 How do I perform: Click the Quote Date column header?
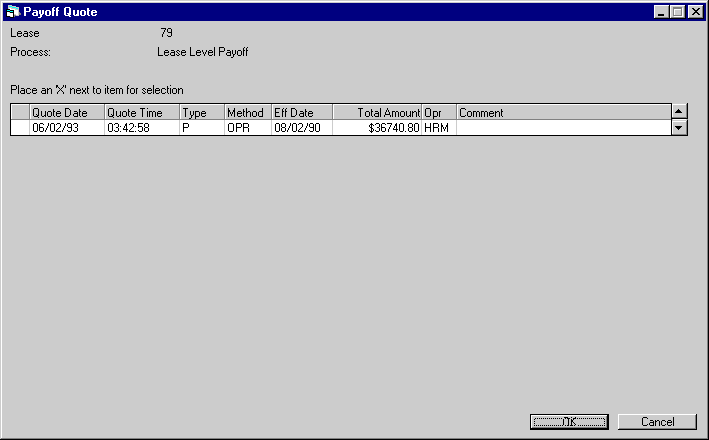click(x=67, y=112)
